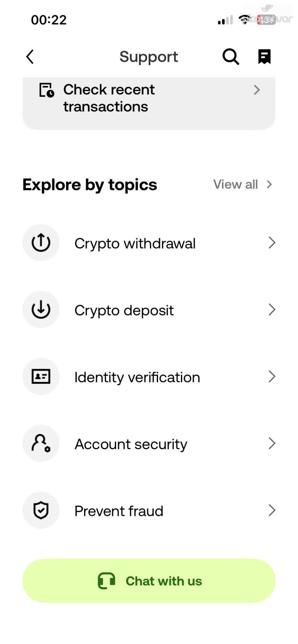This screenshot has height=644, width=298.
Task: Tap the recent transactions document icon
Action: (x=47, y=90)
